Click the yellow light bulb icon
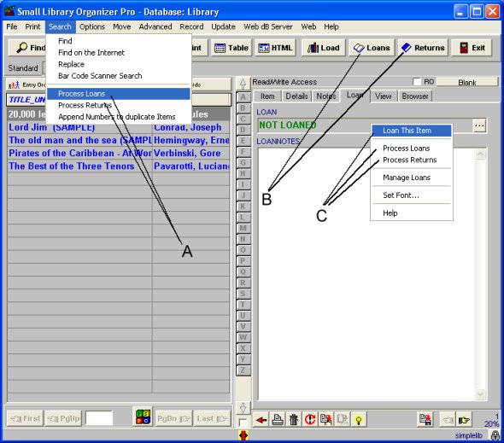Screen dimensions: 504x443 359,420
